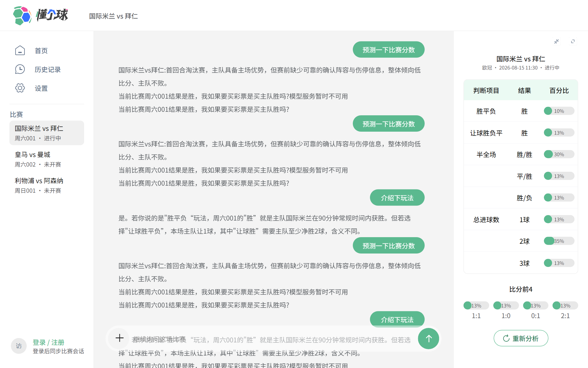This screenshot has width=588, height=368.
Task: Click the 登录 / 注册 link
Action: 48,342
